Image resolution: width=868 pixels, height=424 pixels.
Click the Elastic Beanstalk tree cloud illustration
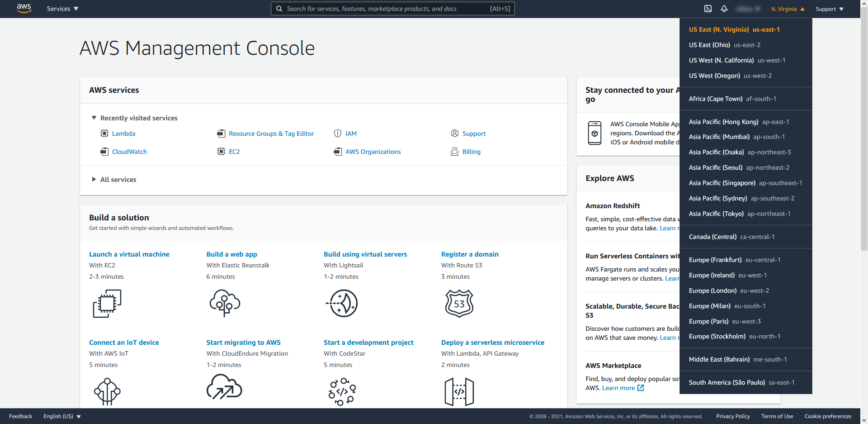[x=225, y=303]
